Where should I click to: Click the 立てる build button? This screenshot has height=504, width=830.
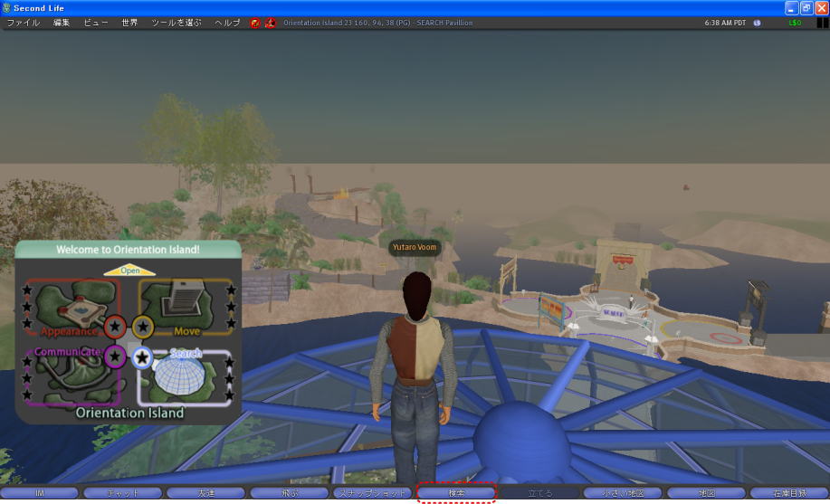point(540,493)
